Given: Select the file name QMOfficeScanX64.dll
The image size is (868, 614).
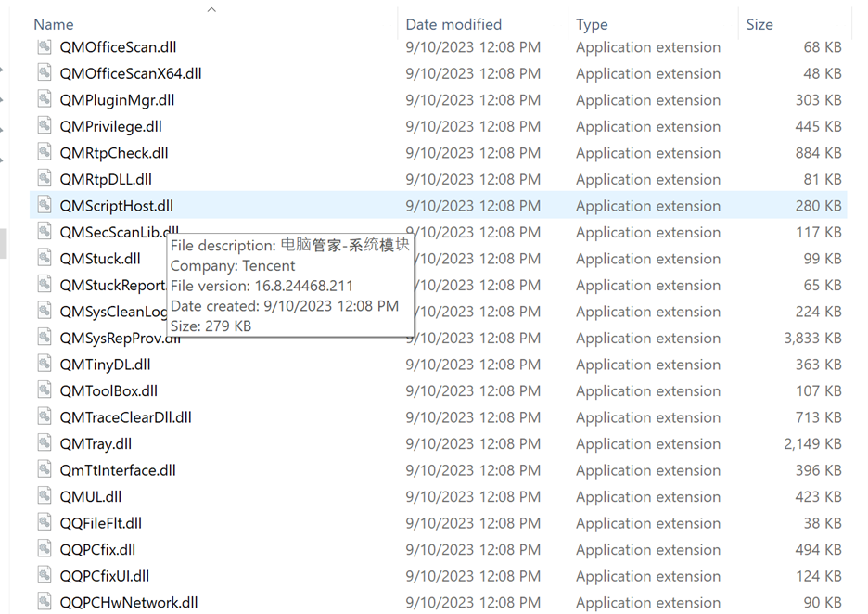Looking at the screenshot, I should [131, 73].
